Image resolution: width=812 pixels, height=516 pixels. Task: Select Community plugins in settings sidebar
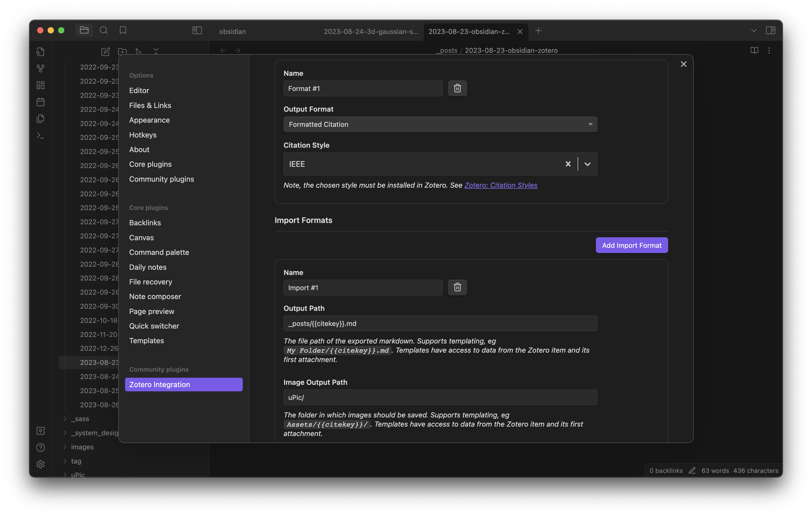(161, 179)
